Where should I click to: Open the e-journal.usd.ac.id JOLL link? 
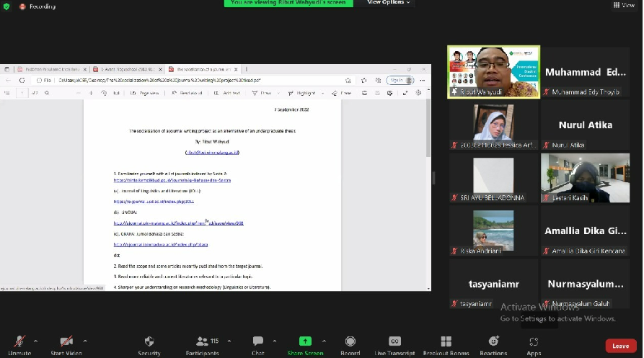point(154,202)
